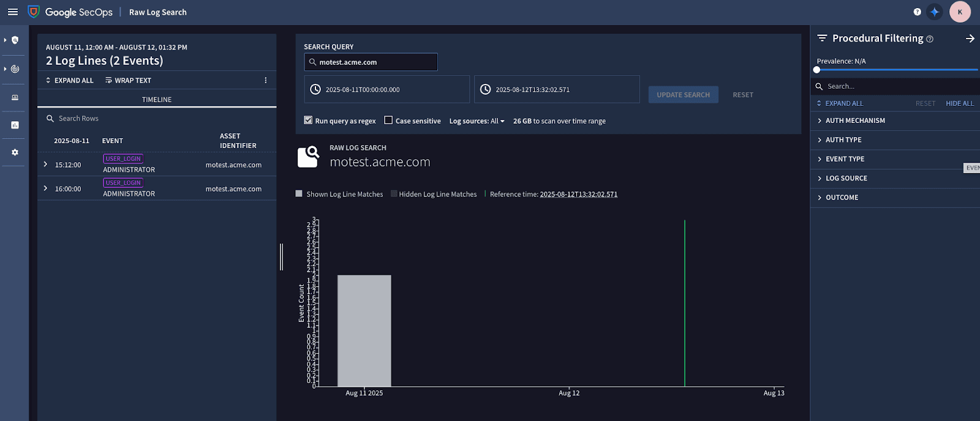Image resolution: width=980 pixels, height=421 pixels.
Task: Expand the 15:12:00 USER_LOGIN event row
Action: pyautogui.click(x=45, y=164)
